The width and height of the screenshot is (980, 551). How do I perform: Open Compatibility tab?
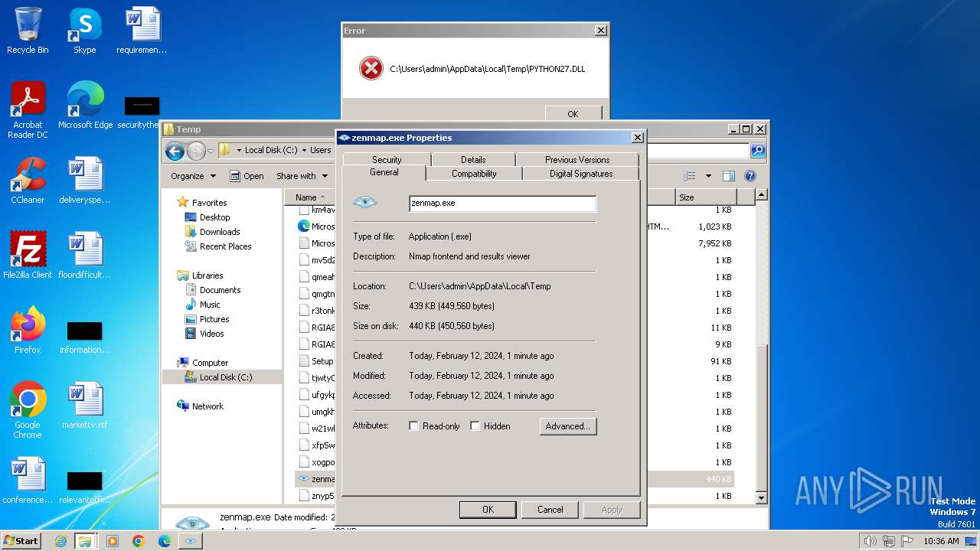click(474, 174)
